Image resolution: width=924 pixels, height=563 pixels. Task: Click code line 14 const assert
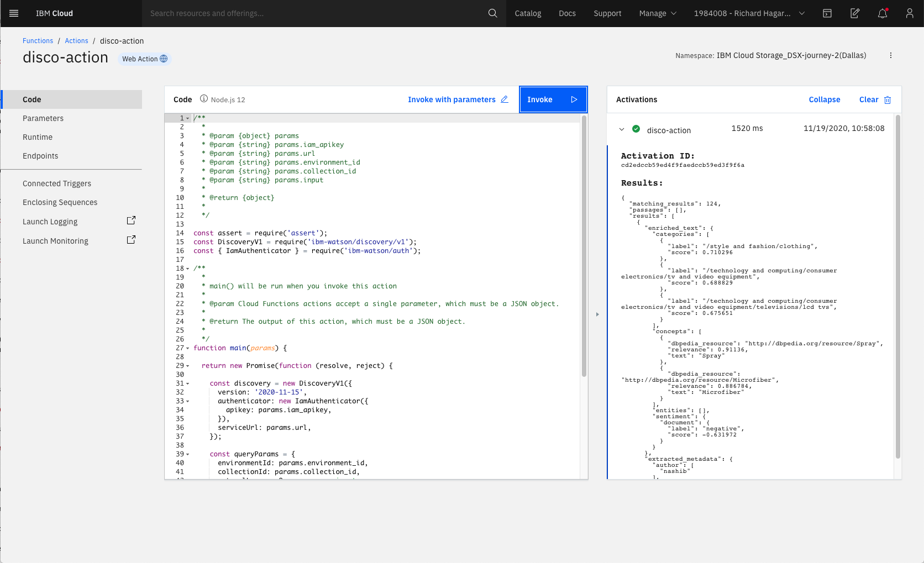[x=260, y=233]
